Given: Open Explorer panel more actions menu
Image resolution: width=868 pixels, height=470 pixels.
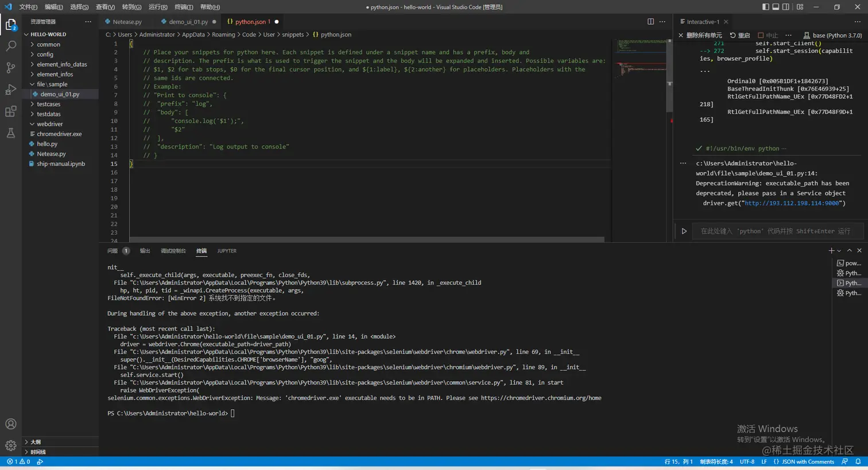Looking at the screenshot, I should click(x=88, y=22).
